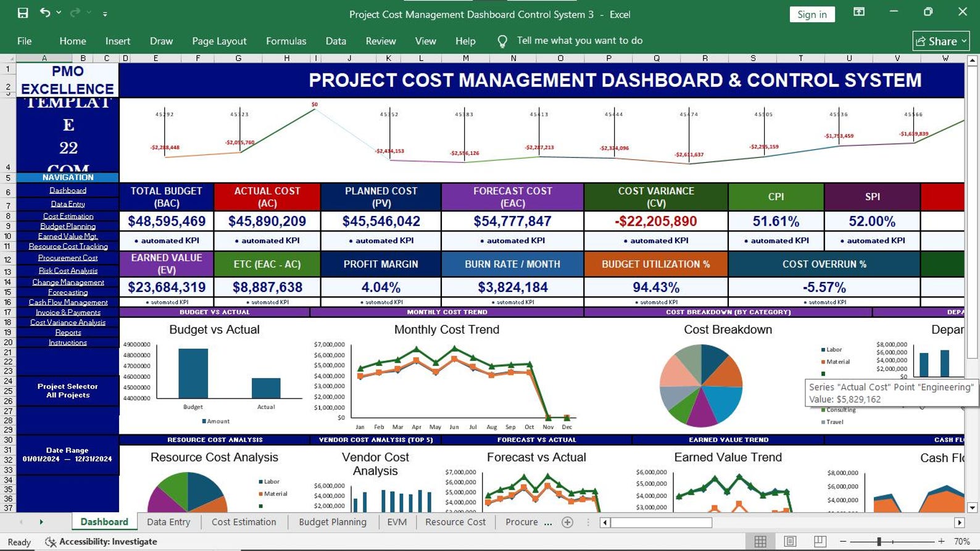
Task: Open the Formulas ribbon tab
Action: (x=286, y=41)
